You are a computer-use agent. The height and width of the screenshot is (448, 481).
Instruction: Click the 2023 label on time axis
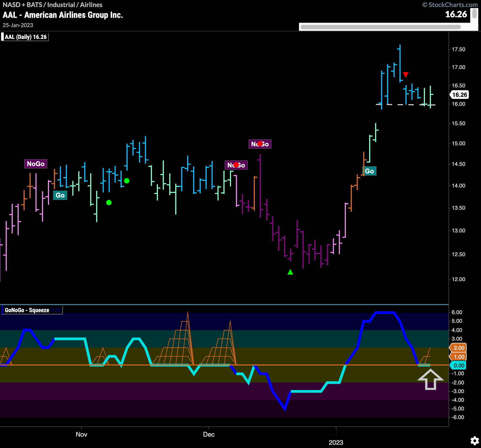tap(336, 443)
